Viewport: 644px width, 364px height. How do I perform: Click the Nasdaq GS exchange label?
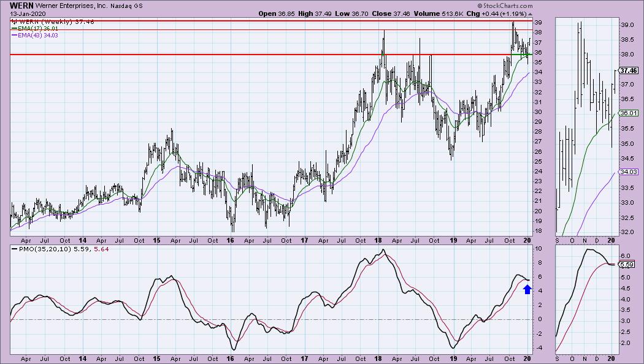tap(126, 6)
